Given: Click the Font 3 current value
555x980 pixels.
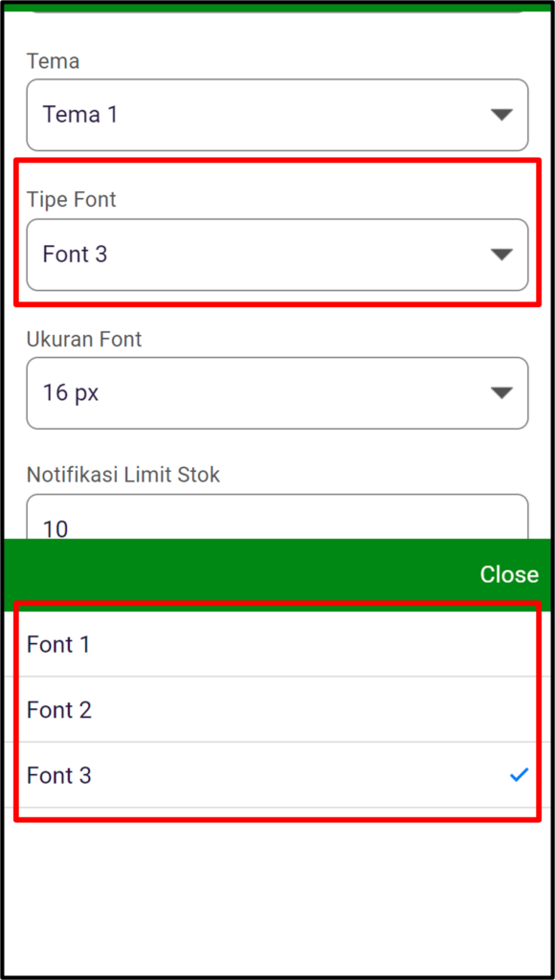Looking at the screenshot, I should click(x=75, y=255).
